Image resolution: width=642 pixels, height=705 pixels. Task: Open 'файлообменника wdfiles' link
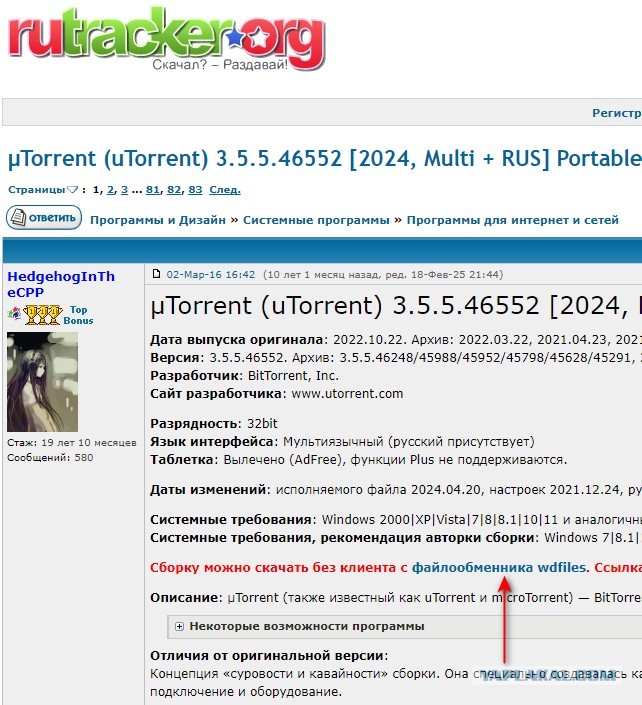(500, 567)
